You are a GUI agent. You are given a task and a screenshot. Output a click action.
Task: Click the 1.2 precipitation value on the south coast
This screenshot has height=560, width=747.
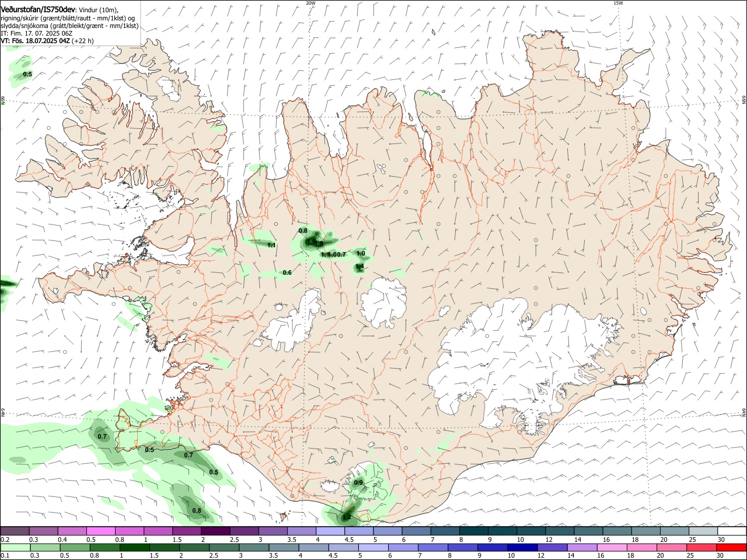click(x=347, y=517)
